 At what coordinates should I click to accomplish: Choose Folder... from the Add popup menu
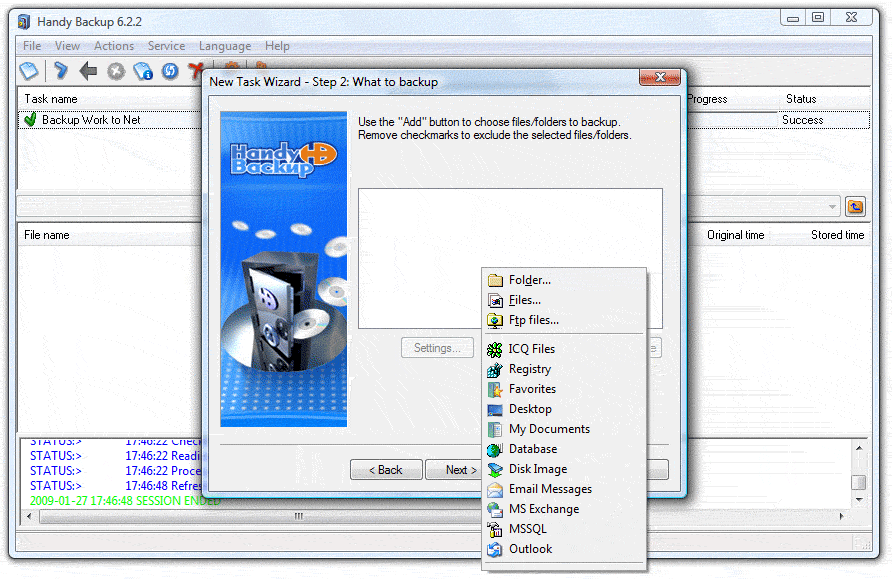[564, 280]
